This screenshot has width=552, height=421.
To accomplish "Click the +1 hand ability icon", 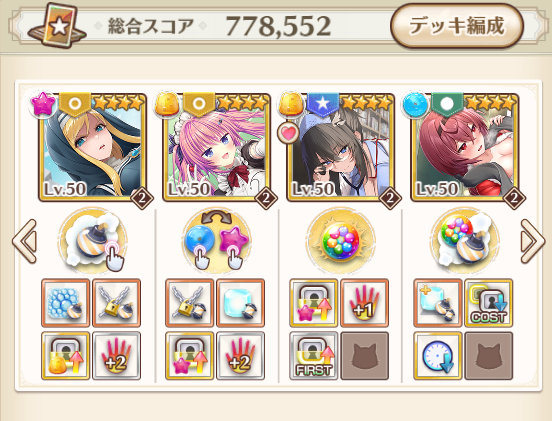I will tap(365, 303).
